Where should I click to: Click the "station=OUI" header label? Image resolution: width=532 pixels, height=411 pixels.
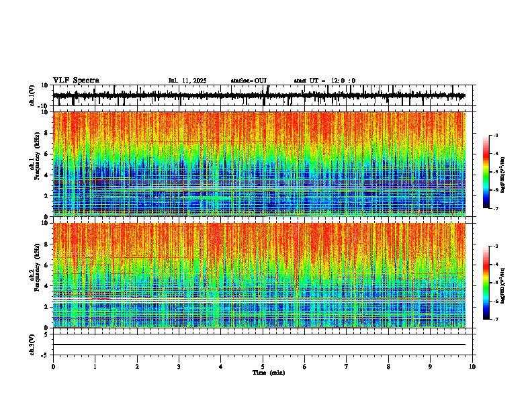[x=249, y=81]
